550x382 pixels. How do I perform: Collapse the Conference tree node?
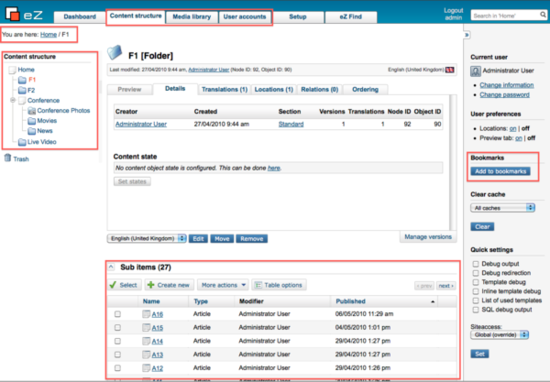click(13, 100)
